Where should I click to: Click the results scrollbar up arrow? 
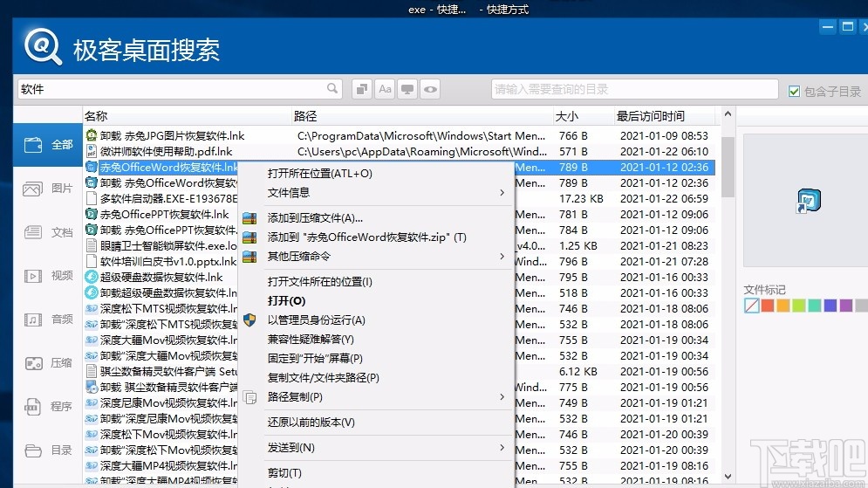pyautogui.click(x=728, y=114)
